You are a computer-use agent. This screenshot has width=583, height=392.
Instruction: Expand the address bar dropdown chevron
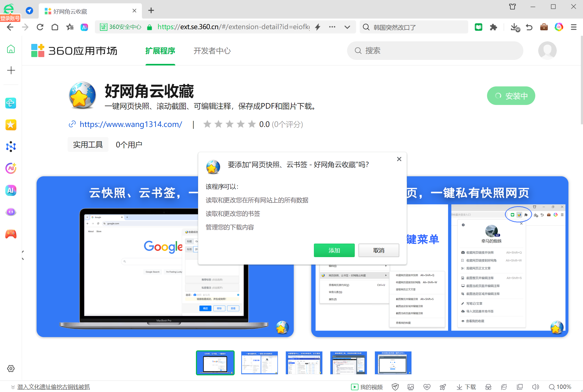tap(347, 27)
